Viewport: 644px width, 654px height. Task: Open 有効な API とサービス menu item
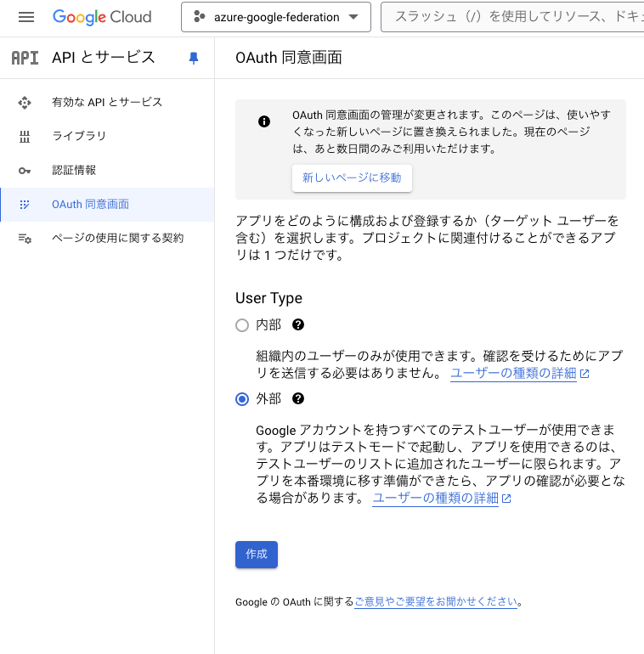coord(107,102)
